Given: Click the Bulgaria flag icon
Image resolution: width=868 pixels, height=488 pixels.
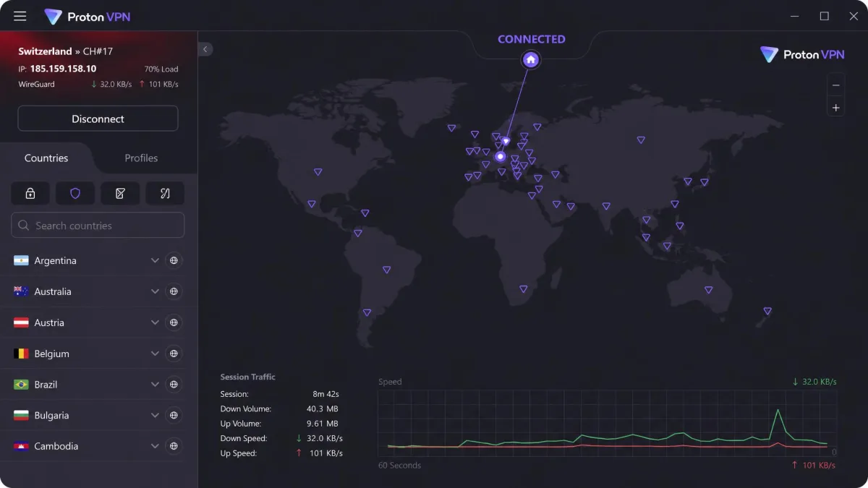Looking at the screenshot, I should (x=21, y=416).
